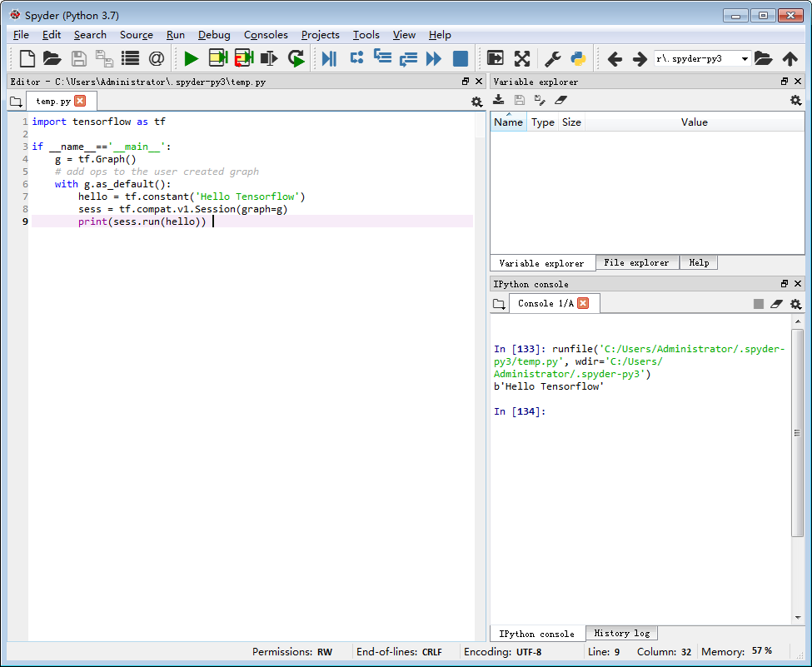Save the current file with floppy icon

(79, 58)
